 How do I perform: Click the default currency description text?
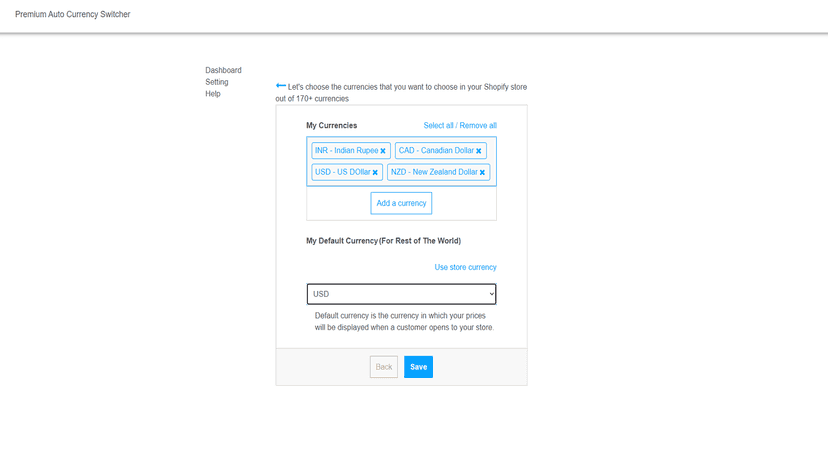pyautogui.click(x=404, y=321)
